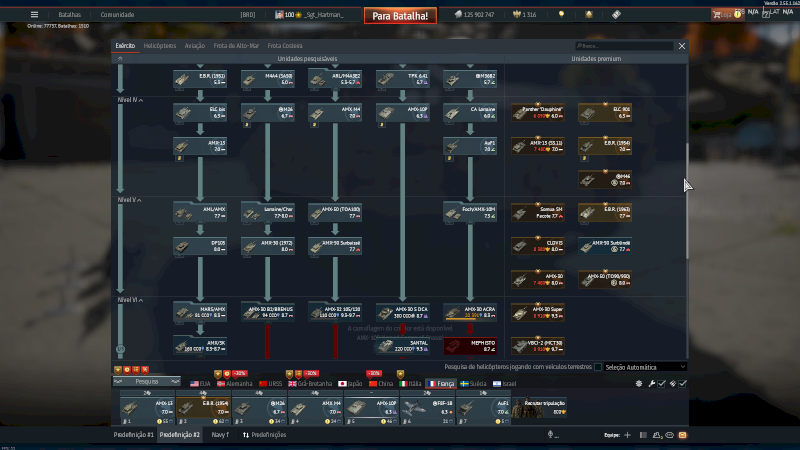Open the Predefinições presets manager
The width and height of the screenshot is (800, 450).
[x=264, y=435]
